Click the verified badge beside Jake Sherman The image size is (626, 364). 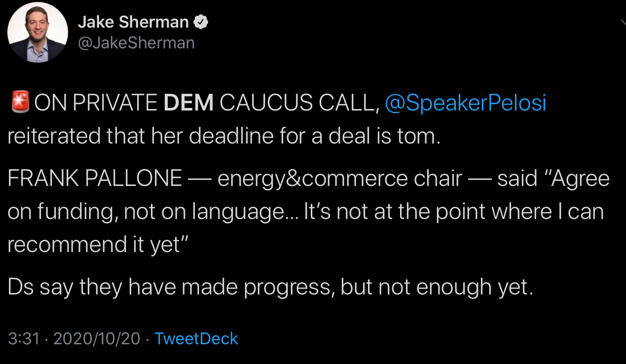tap(202, 22)
